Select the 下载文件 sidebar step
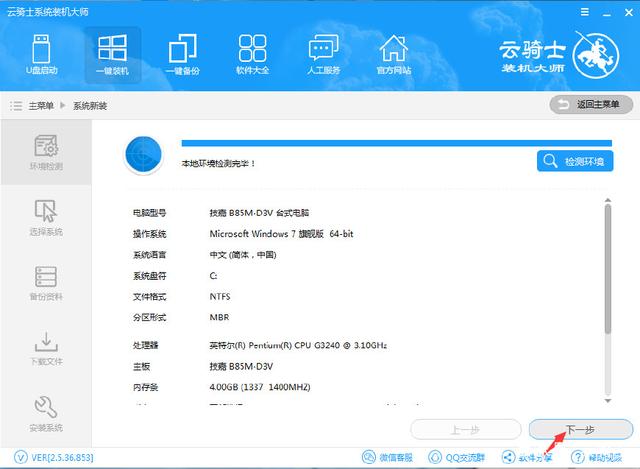 (46, 348)
